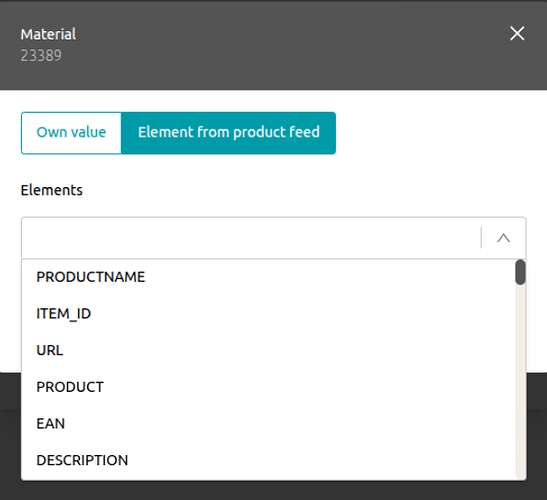
Task: Switch to the Own value option
Action: click(x=71, y=133)
